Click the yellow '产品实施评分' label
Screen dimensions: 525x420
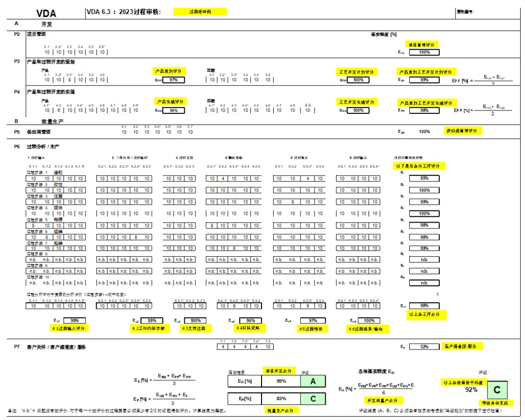coord(171,102)
